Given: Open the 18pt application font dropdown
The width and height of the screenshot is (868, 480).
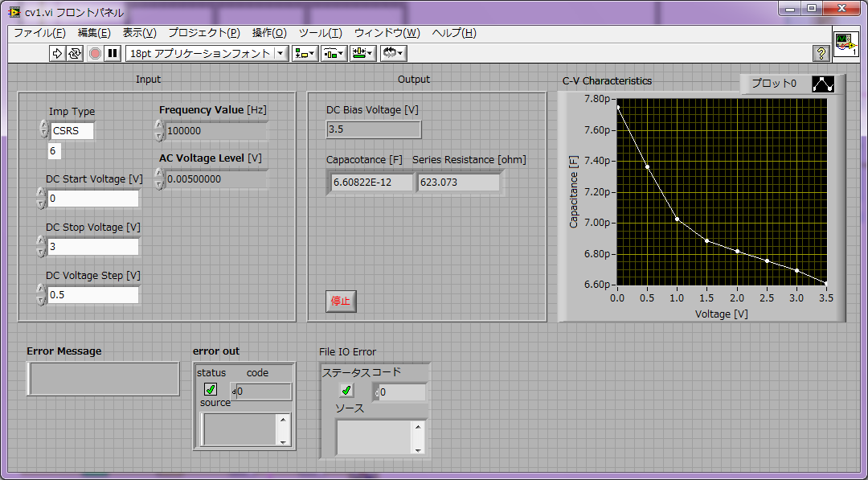Looking at the screenshot, I should click(x=207, y=53).
